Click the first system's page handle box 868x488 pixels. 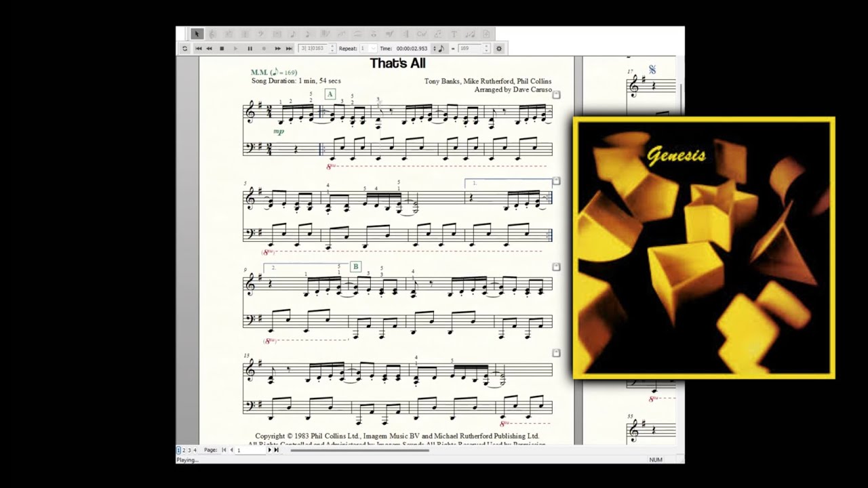click(556, 95)
